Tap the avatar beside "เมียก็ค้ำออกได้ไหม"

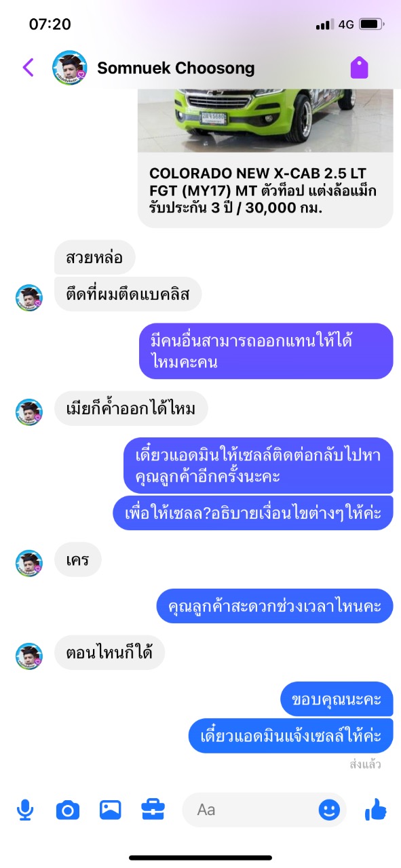coord(29,412)
